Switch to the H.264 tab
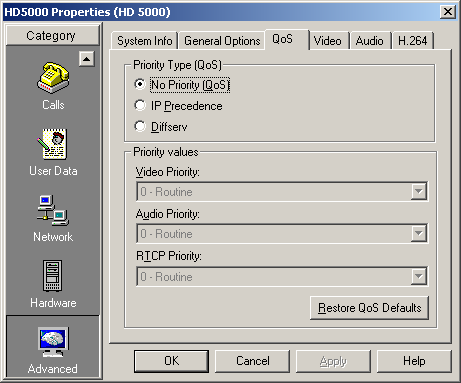This screenshot has height=383, width=461. 413,41
